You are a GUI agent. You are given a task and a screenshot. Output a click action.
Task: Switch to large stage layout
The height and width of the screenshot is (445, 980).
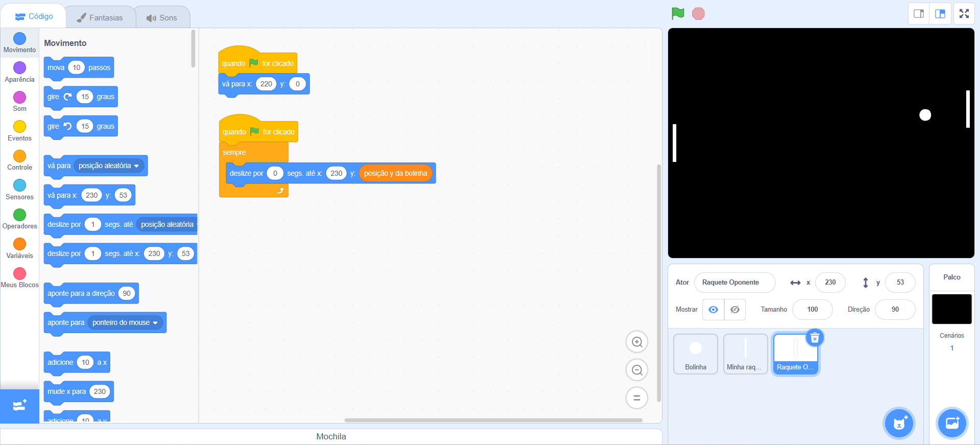[x=940, y=14]
